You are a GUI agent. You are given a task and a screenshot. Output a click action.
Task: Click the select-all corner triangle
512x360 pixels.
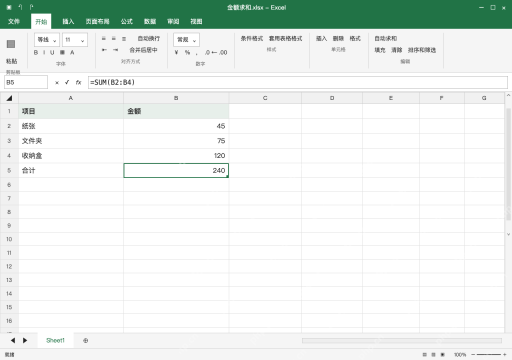pos(9,98)
